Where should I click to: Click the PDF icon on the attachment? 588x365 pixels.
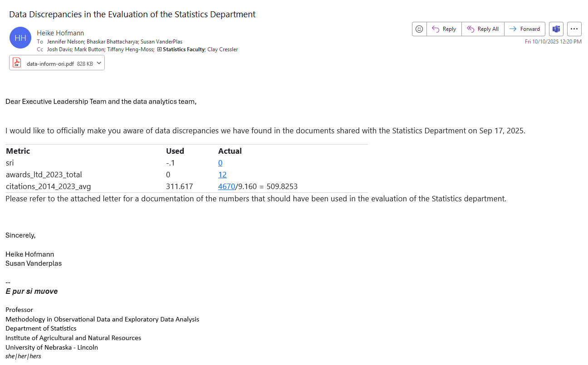(17, 63)
